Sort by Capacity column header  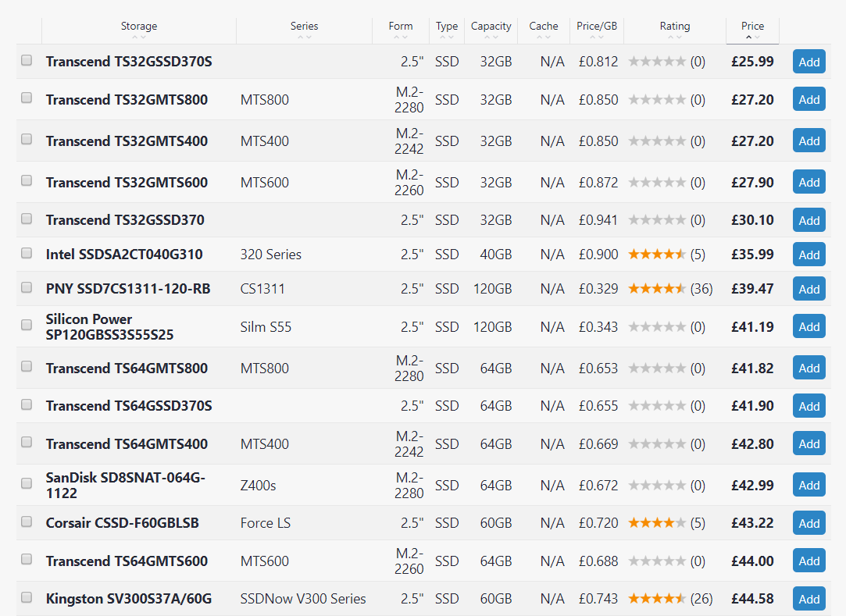[x=491, y=26]
